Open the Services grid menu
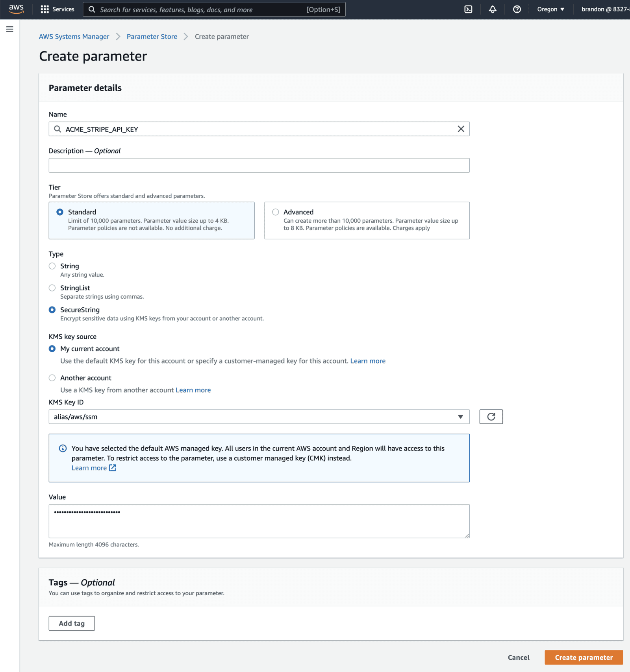The image size is (630, 672). (x=57, y=9)
